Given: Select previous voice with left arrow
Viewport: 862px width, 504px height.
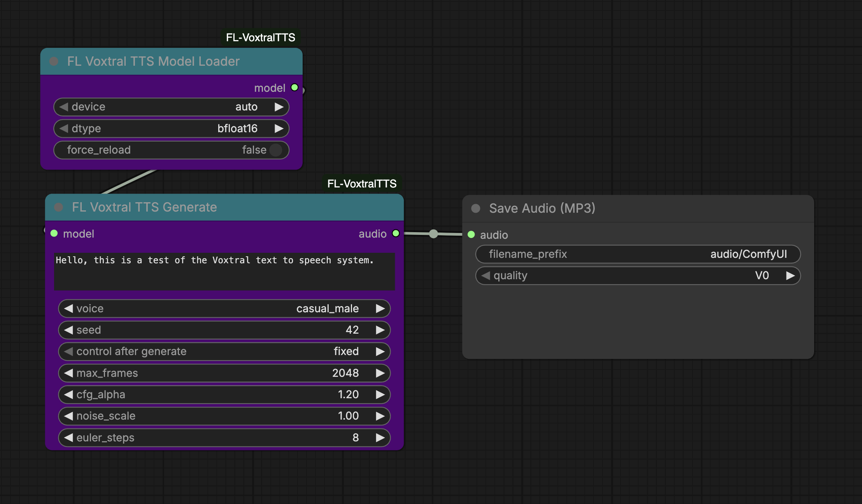Looking at the screenshot, I should point(69,308).
